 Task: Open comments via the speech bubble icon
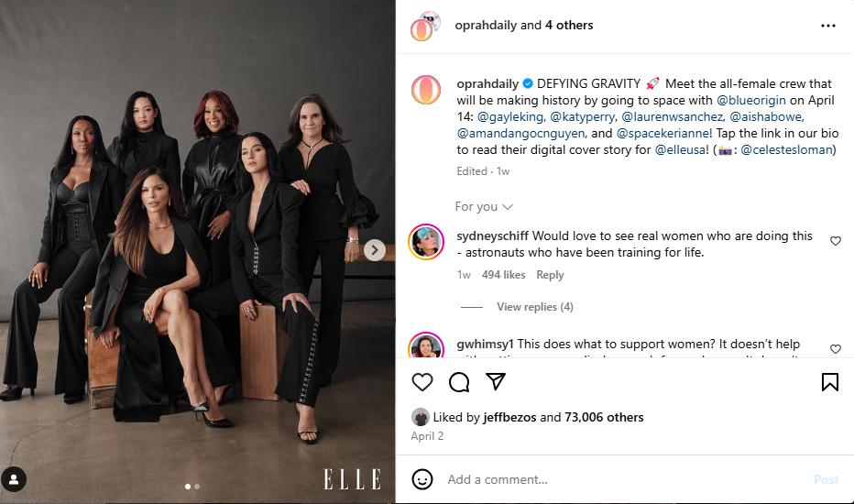click(459, 382)
